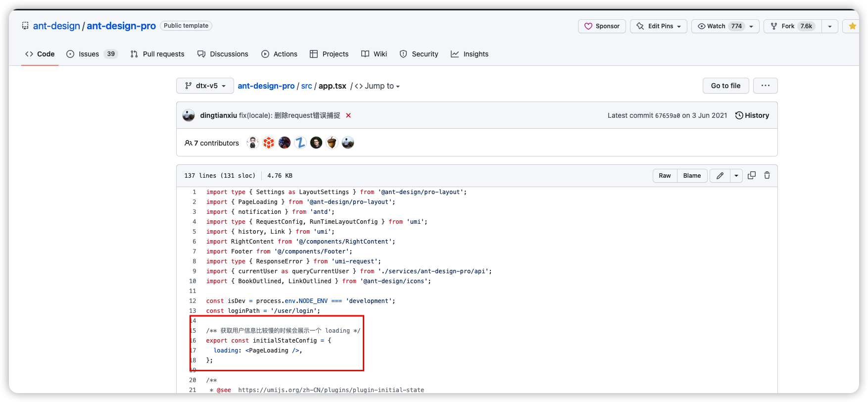Click the acorn contributor avatar
The height and width of the screenshot is (402, 868).
(332, 143)
